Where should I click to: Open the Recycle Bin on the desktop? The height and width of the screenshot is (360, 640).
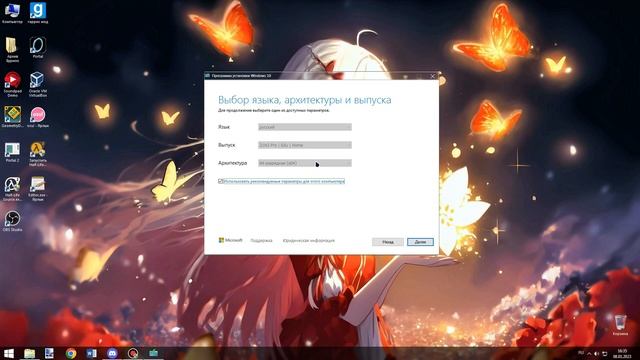point(620,325)
